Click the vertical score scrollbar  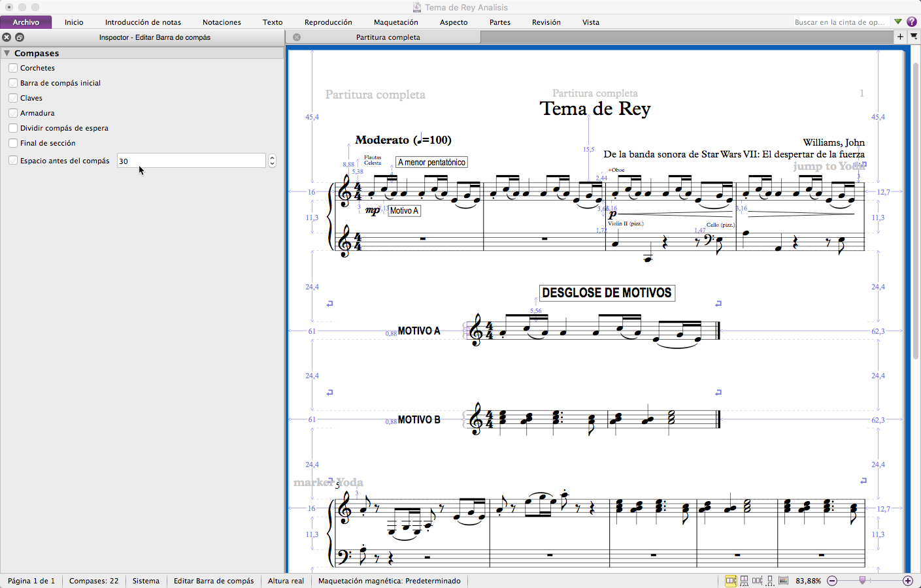[916, 210]
